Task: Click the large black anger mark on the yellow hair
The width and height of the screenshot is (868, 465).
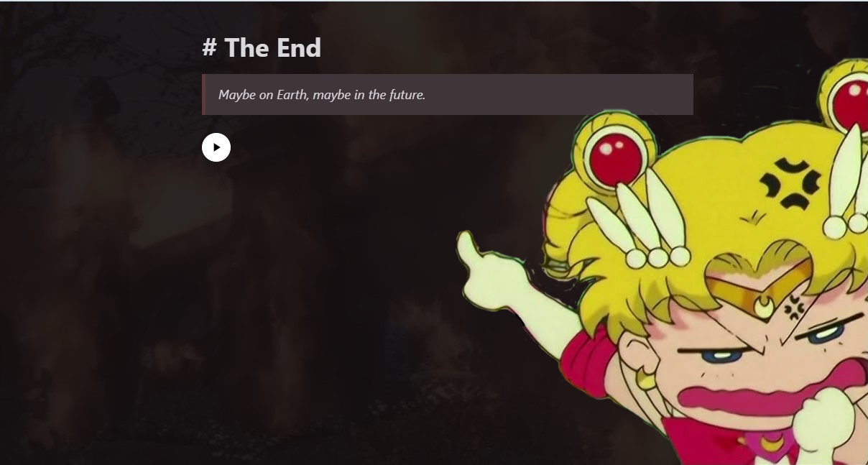Action: click(790, 184)
